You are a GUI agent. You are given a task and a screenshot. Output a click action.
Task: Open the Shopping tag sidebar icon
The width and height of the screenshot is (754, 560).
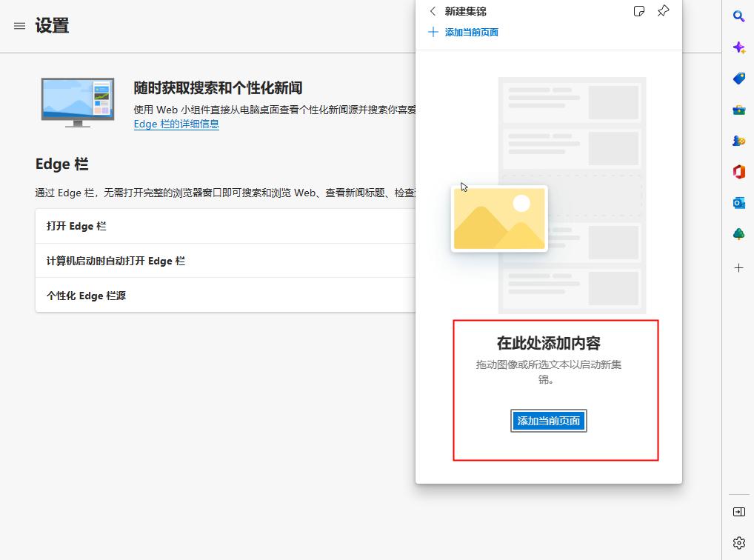pos(738,79)
